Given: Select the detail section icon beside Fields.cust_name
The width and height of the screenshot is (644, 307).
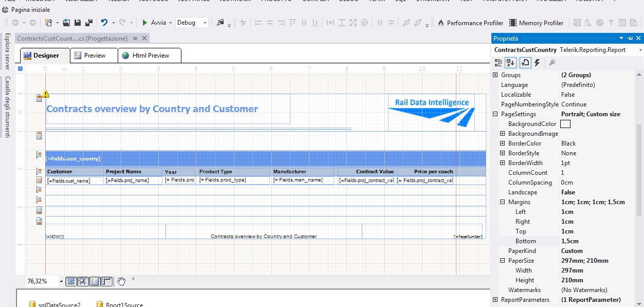Looking at the screenshot, I should click(x=39, y=180).
